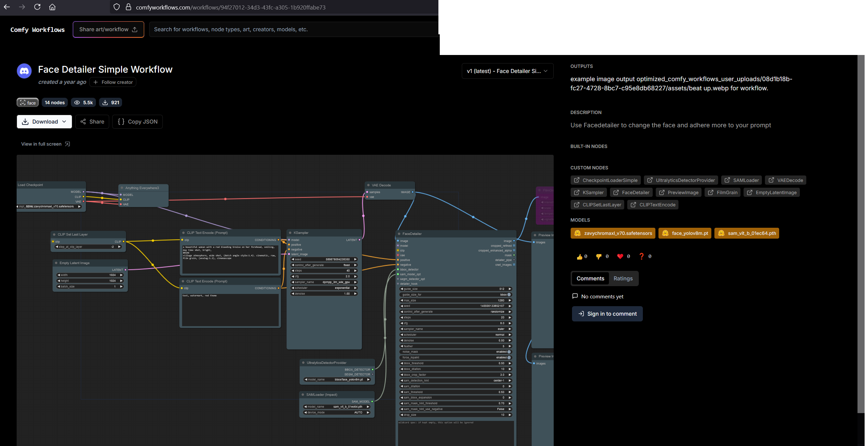Adjust FaceDetailer bbox_threshold slider
The height and width of the screenshot is (446, 868).
(x=455, y=363)
